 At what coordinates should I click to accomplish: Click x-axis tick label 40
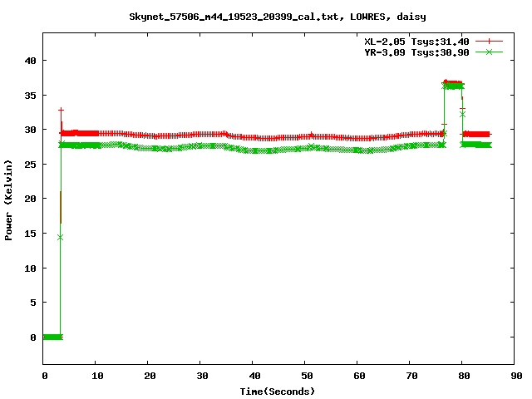click(x=255, y=376)
